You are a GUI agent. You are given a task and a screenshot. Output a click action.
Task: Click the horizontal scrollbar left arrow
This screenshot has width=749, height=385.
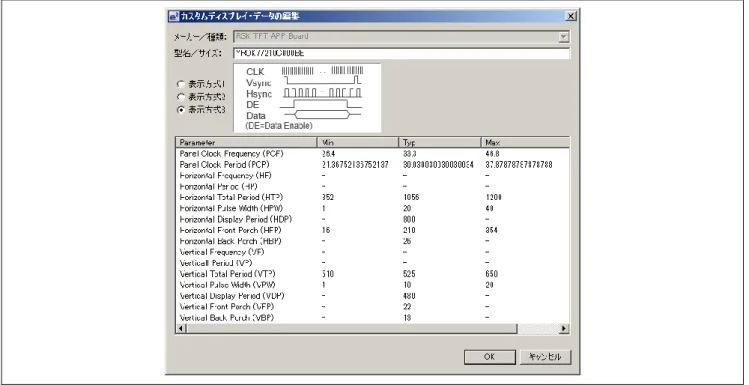[x=181, y=329]
